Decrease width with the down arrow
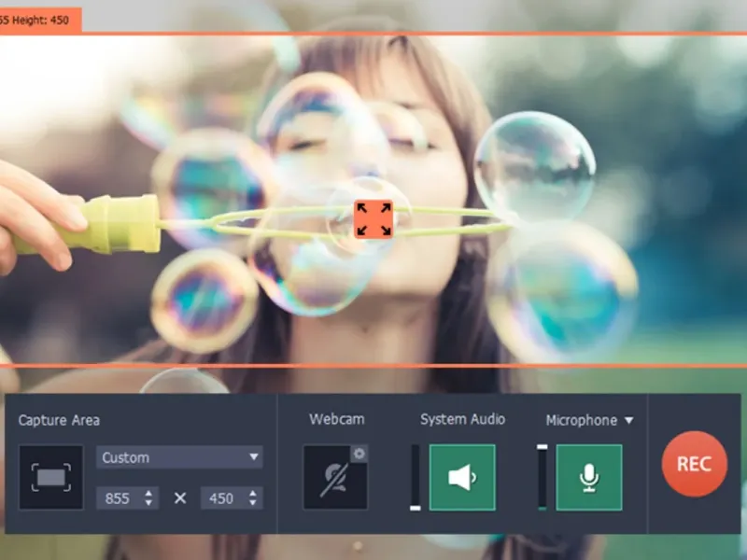Screen dimensions: 747x560 coord(148,503)
